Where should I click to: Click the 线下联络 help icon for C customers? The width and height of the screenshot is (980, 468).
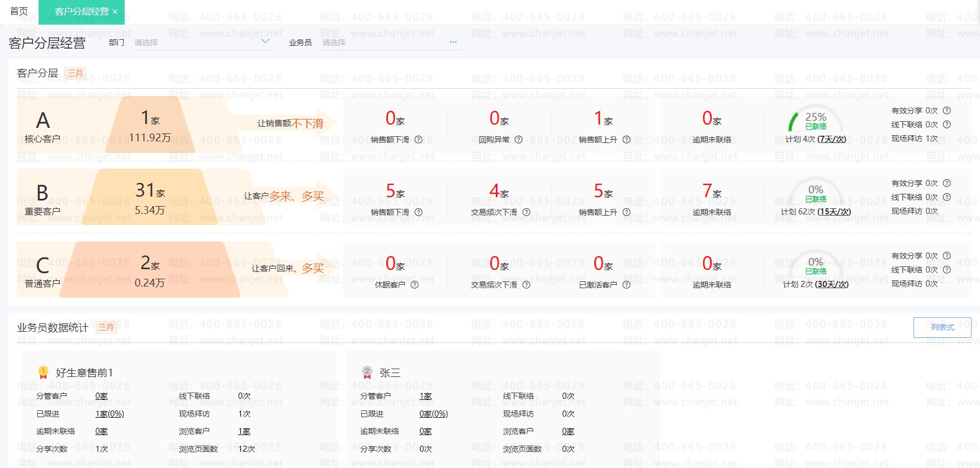pyautogui.click(x=946, y=270)
